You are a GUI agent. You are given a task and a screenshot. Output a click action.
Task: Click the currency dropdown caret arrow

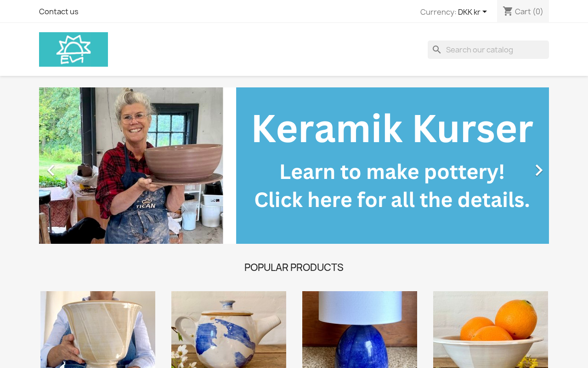pyautogui.click(x=485, y=12)
